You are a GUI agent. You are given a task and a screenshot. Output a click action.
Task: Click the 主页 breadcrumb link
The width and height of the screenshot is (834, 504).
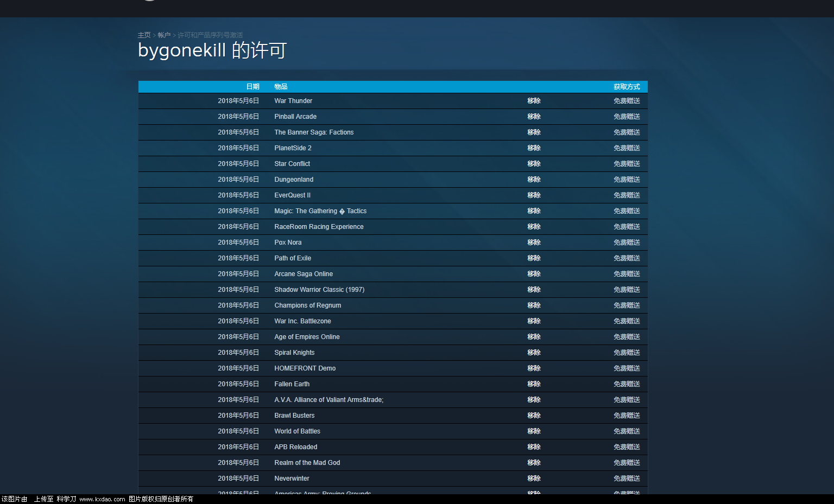[144, 35]
